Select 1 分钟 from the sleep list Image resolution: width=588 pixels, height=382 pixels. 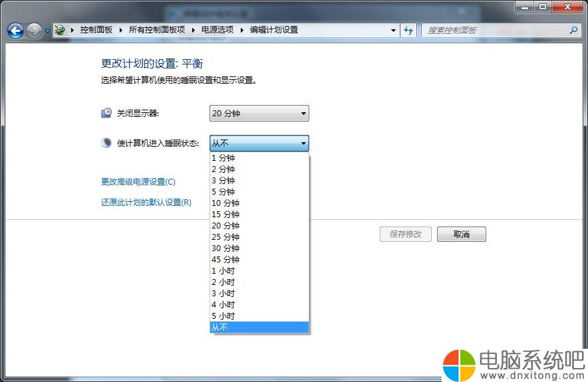tap(223, 158)
